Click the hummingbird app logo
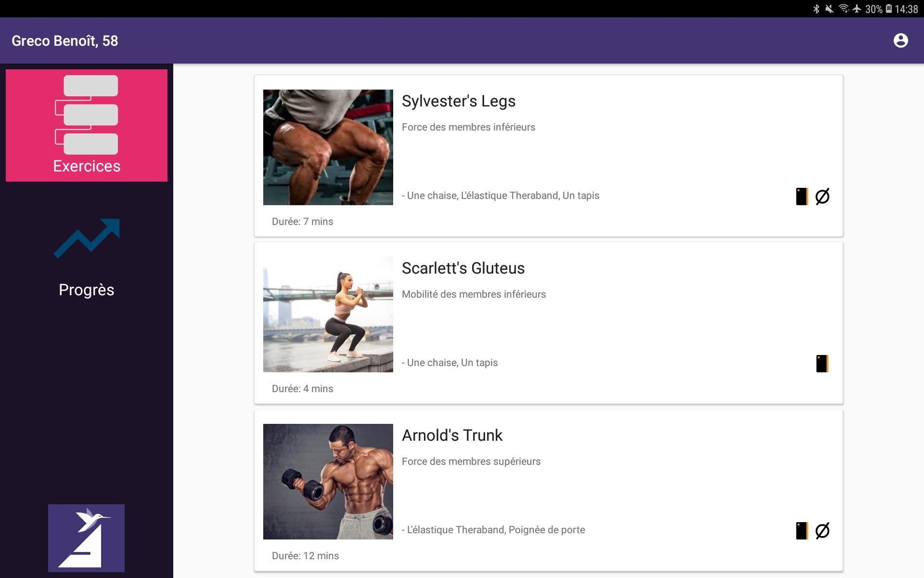This screenshot has height=578, width=924. 86,538
